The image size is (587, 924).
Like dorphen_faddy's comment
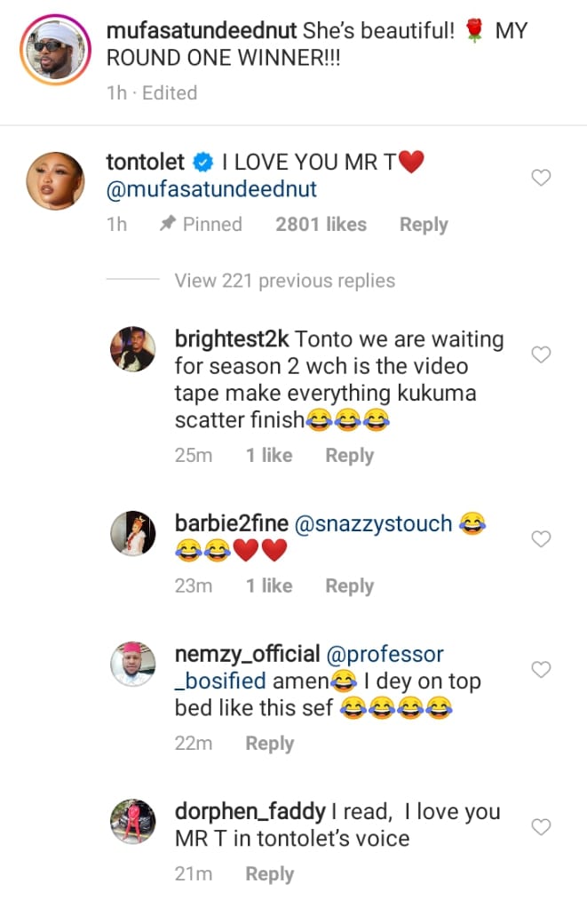coord(541,827)
